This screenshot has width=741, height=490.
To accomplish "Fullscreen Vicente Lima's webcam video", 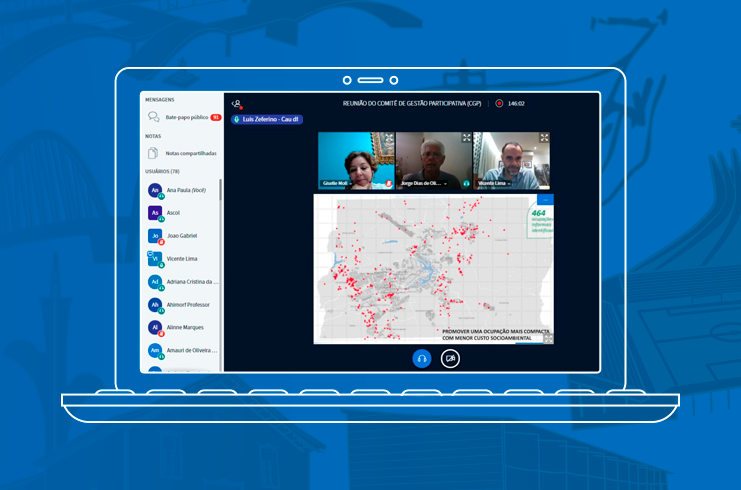I will [544, 138].
